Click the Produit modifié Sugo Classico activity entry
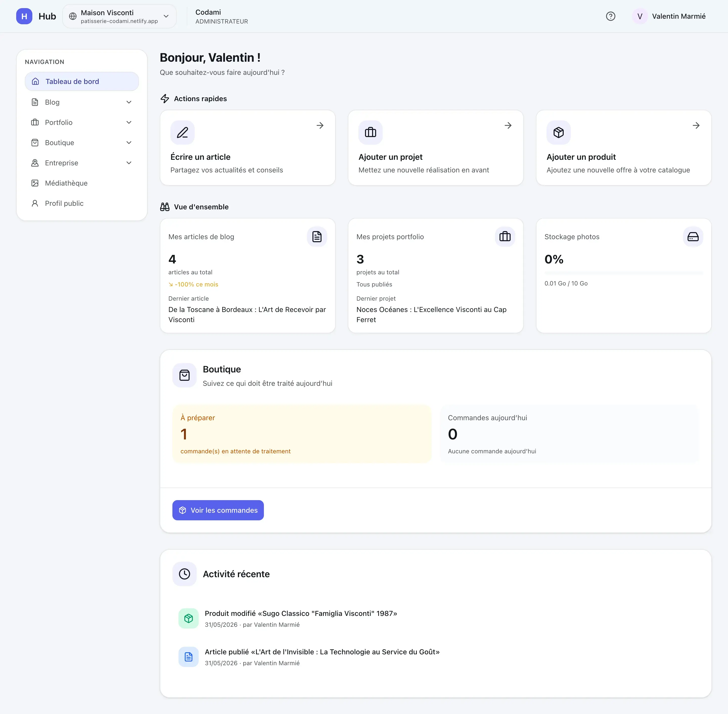This screenshot has height=714, width=728. coord(301,618)
